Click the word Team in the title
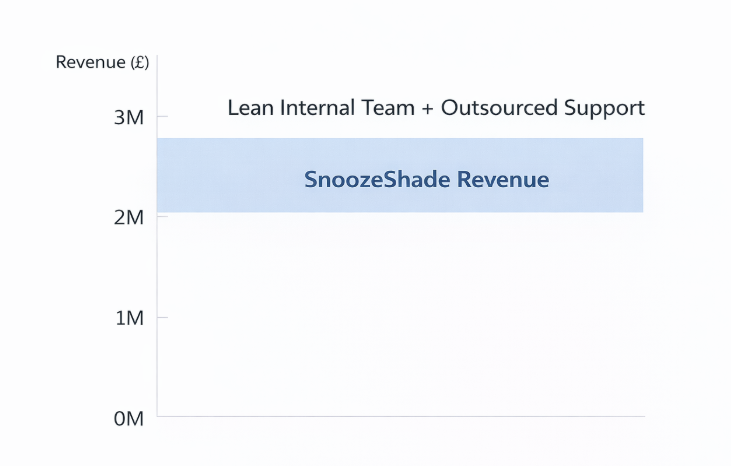The height and width of the screenshot is (466, 731). pyautogui.click(x=388, y=108)
